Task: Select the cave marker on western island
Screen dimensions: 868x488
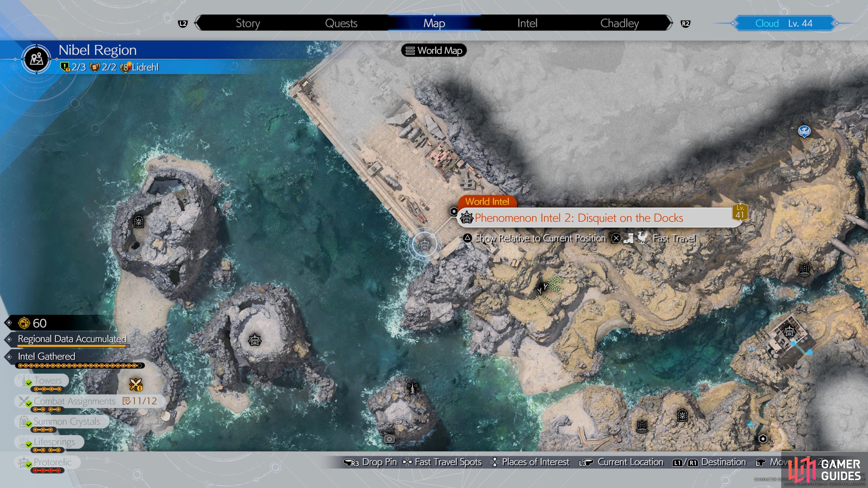Action: coord(139,222)
